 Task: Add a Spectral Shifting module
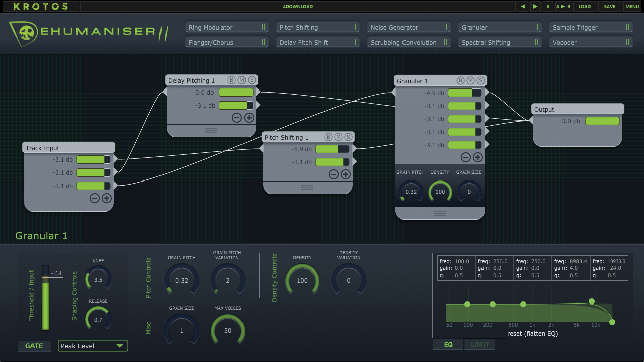tap(500, 42)
